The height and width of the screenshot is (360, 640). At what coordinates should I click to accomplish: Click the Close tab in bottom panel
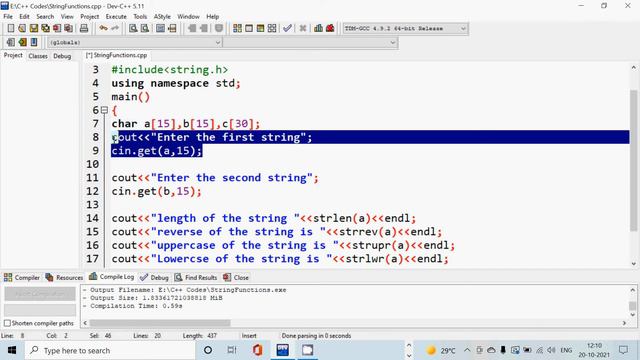click(x=236, y=278)
